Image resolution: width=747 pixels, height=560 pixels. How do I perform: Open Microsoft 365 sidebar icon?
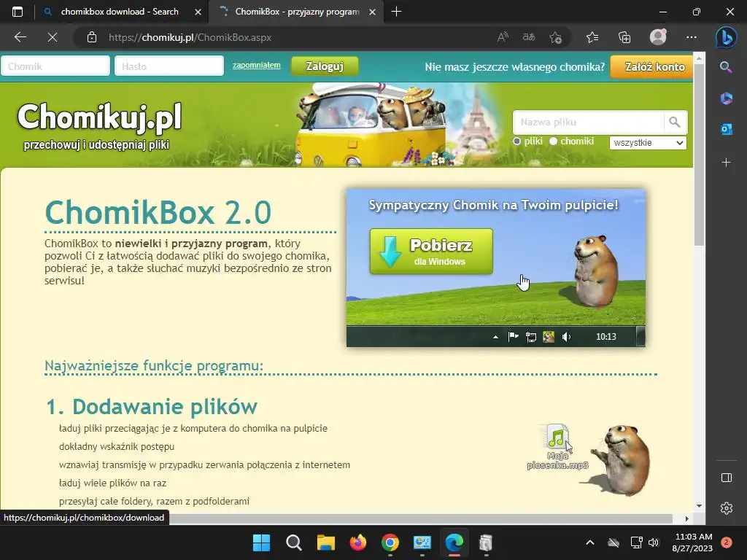point(726,98)
